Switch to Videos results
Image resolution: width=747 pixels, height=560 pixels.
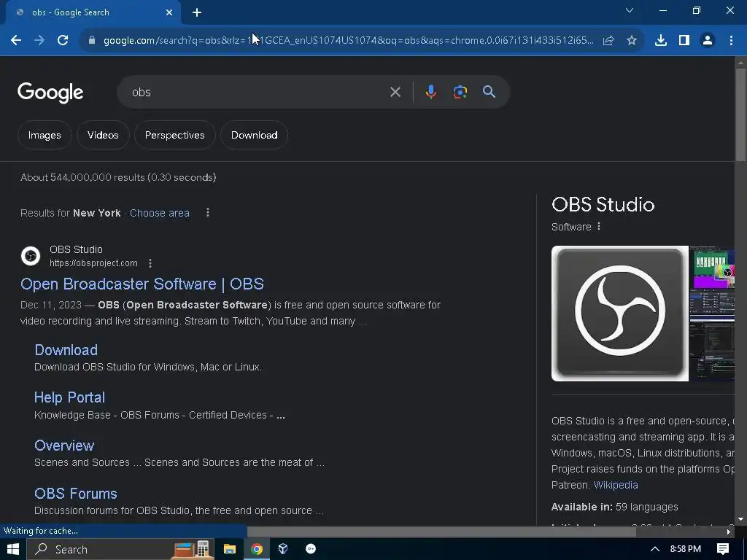click(x=103, y=135)
